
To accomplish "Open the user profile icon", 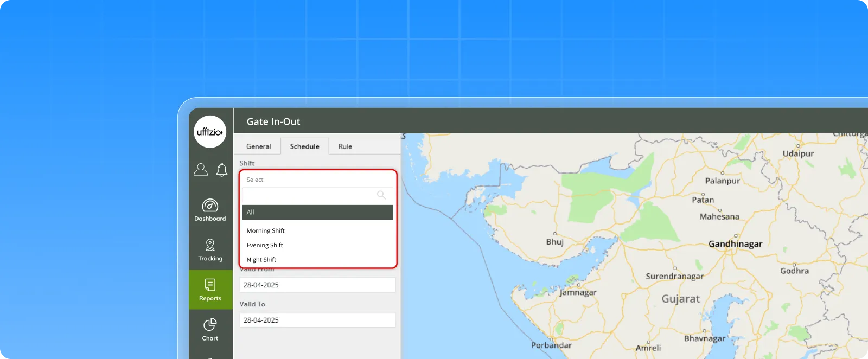I will tap(201, 170).
